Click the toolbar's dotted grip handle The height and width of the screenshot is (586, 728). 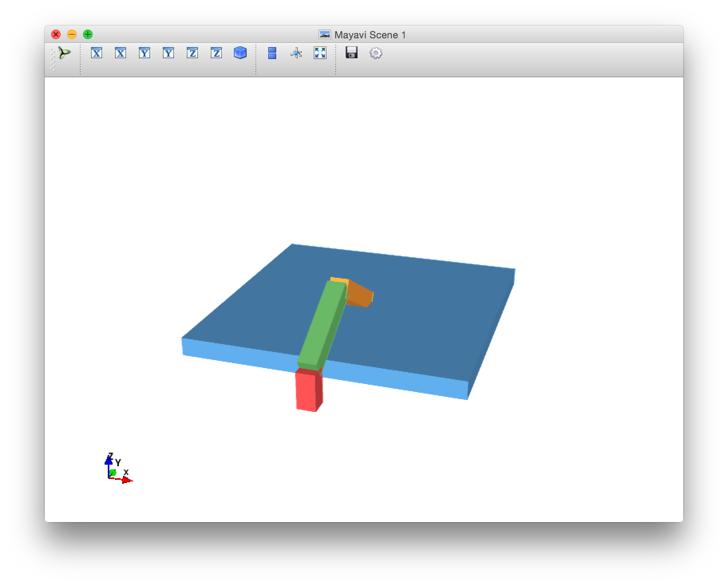(53, 60)
